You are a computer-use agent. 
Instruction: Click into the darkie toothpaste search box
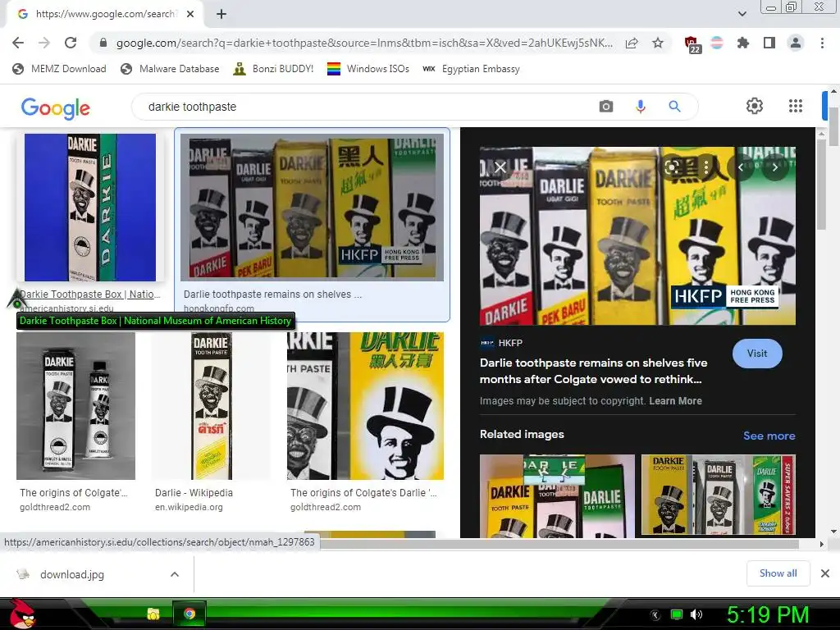click(x=364, y=107)
